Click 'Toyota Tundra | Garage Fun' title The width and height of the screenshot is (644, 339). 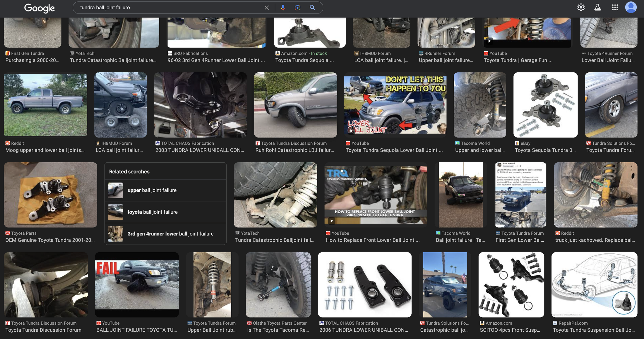point(518,60)
